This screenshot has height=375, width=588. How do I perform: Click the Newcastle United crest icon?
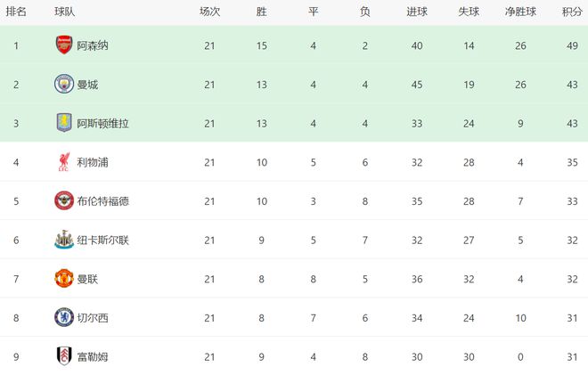click(64, 240)
